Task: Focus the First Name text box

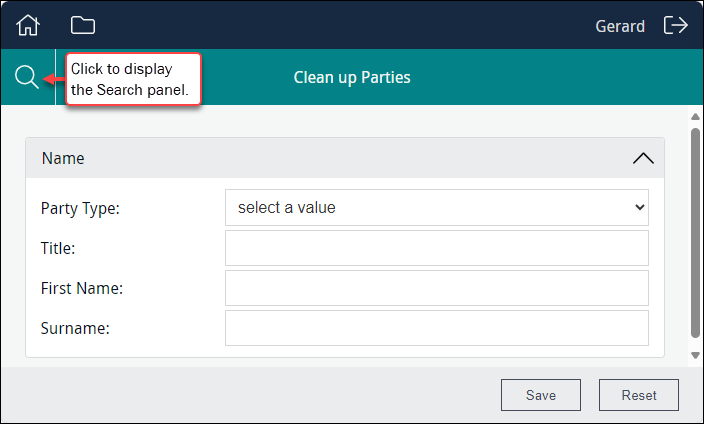Action: click(x=436, y=288)
